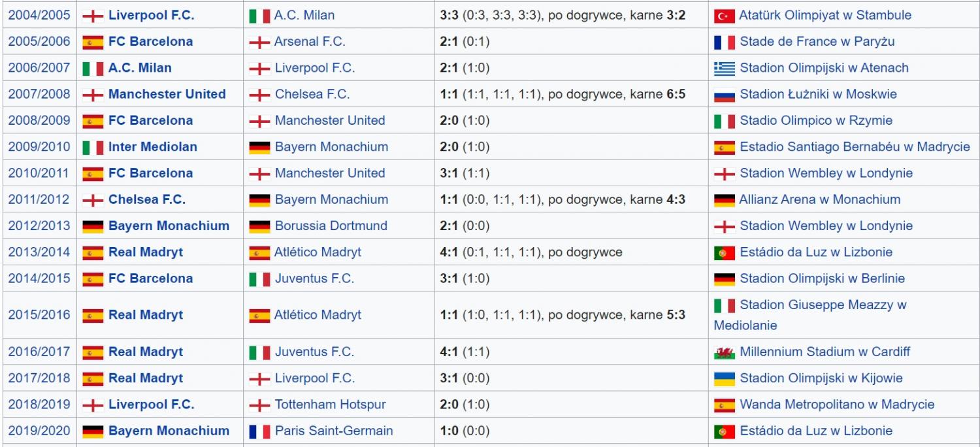980x447 pixels.
Task: Click the Russian flag beside Stadion Łużniki
Action: click(725, 95)
